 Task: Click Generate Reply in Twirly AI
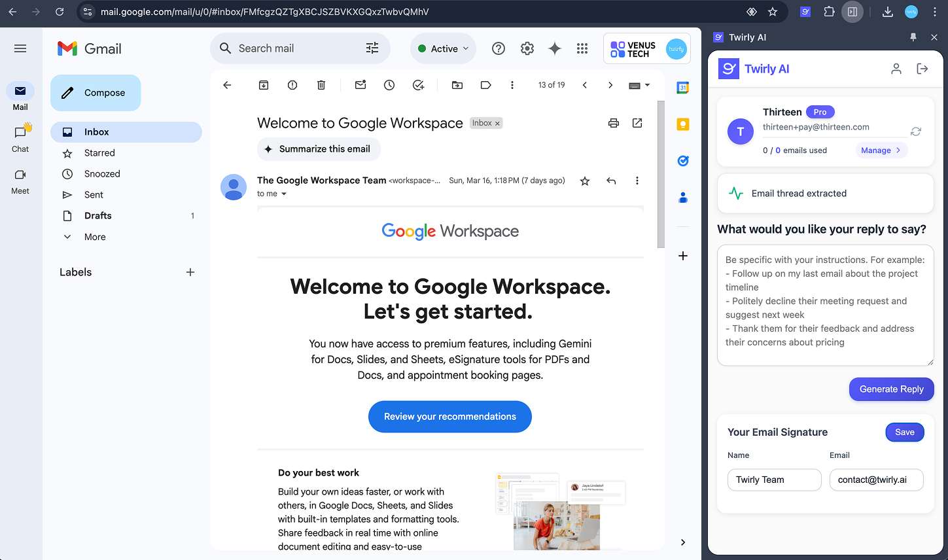[891, 389]
